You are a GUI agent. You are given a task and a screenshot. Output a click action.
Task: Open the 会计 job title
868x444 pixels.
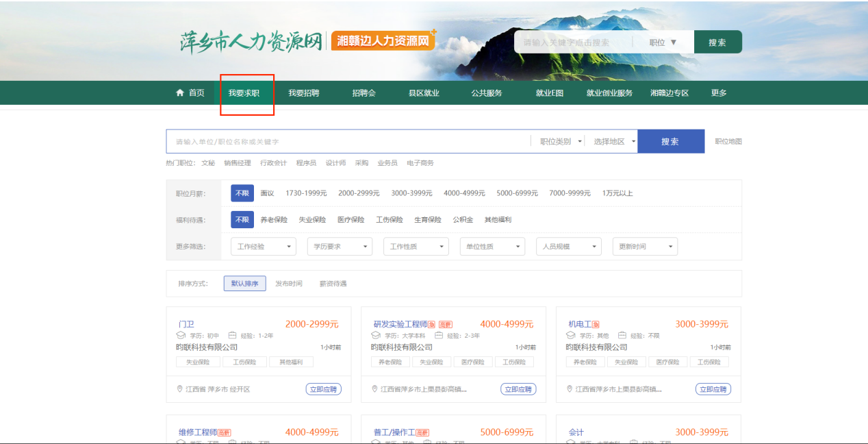tap(576, 432)
